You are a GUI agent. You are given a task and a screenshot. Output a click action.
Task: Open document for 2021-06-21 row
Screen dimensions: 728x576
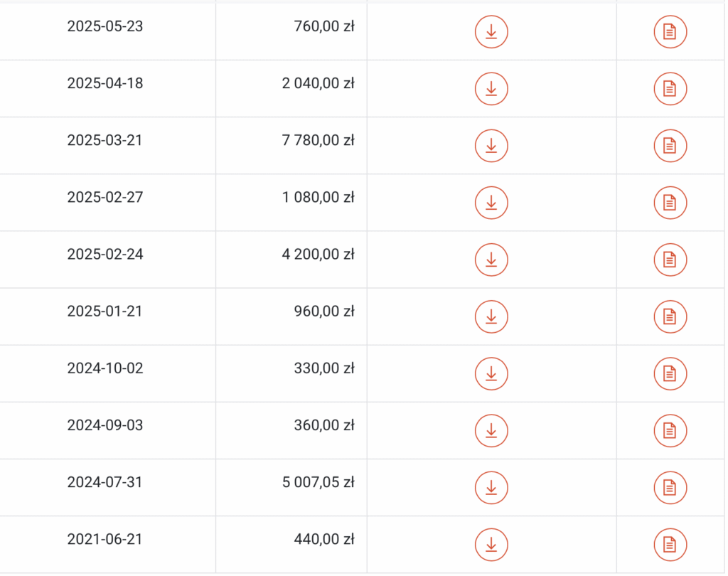[x=670, y=544]
